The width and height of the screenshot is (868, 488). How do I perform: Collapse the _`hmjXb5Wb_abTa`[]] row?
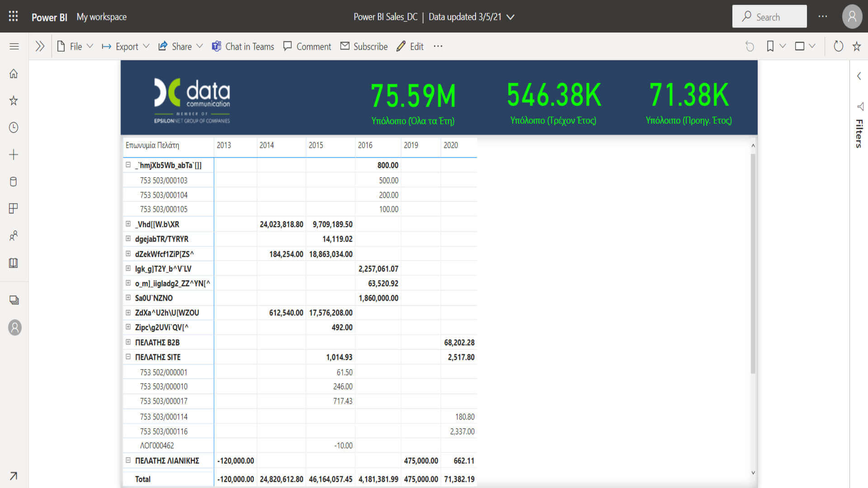click(128, 165)
